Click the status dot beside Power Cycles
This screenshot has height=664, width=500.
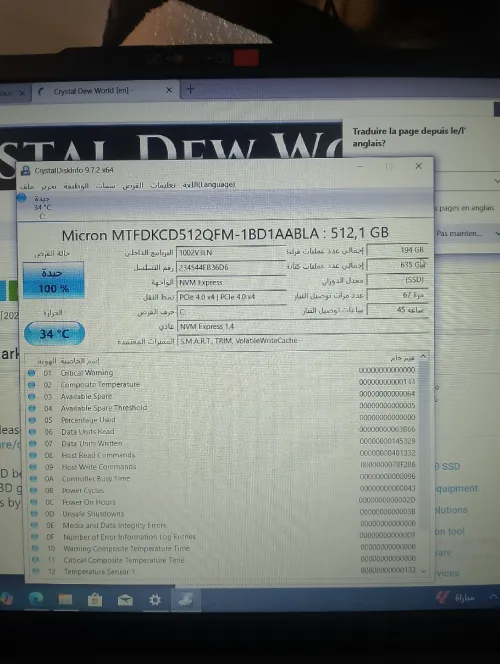coord(33,490)
